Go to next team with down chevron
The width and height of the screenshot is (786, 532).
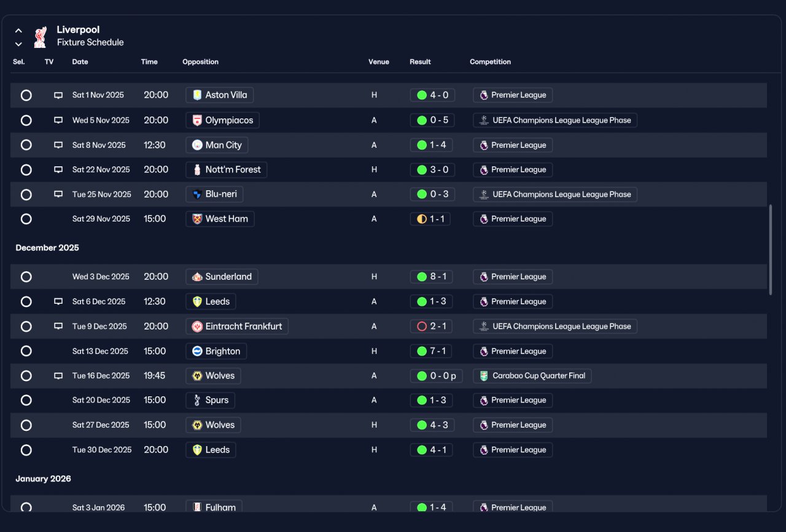(18, 44)
